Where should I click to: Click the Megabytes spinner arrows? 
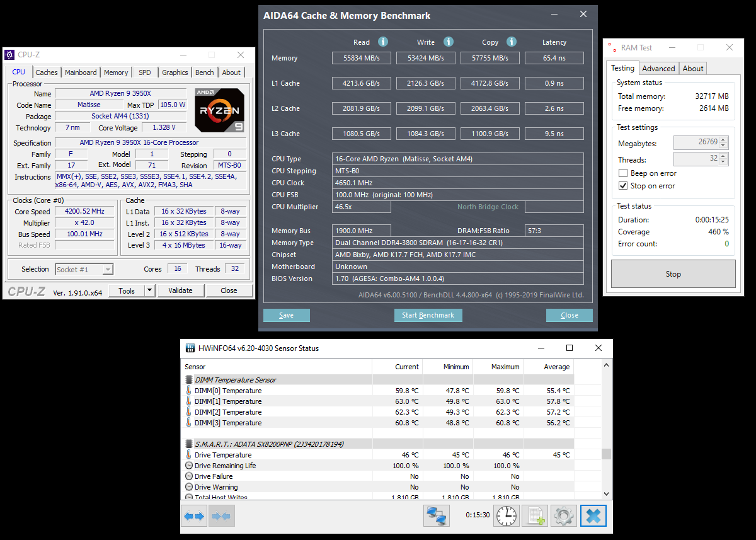click(723, 143)
